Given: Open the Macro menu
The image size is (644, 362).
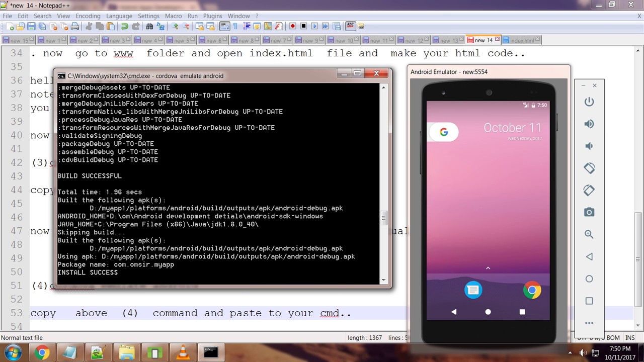Looking at the screenshot, I should tap(174, 16).
